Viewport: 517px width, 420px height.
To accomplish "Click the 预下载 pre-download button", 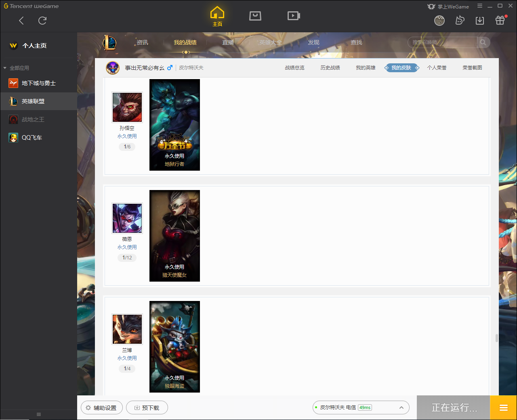I will [147, 407].
